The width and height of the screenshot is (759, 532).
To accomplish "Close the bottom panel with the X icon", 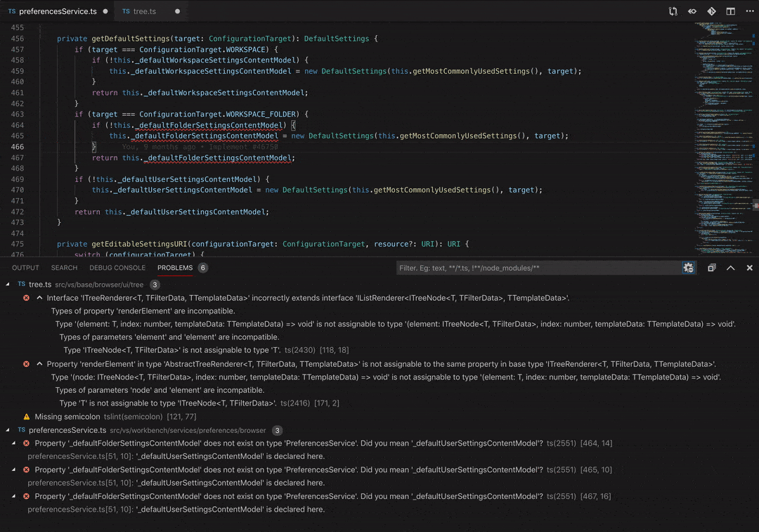I will point(749,268).
